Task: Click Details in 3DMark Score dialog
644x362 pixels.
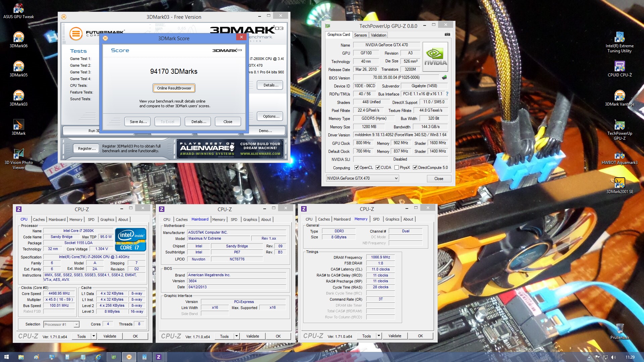Action: [199, 122]
